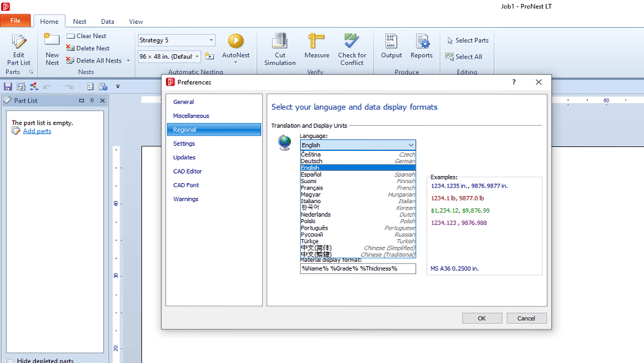Image resolution: width=644 pixels, height=363 pixels.
Task: Maximize the Part List panel
Action: click(82, 101)
